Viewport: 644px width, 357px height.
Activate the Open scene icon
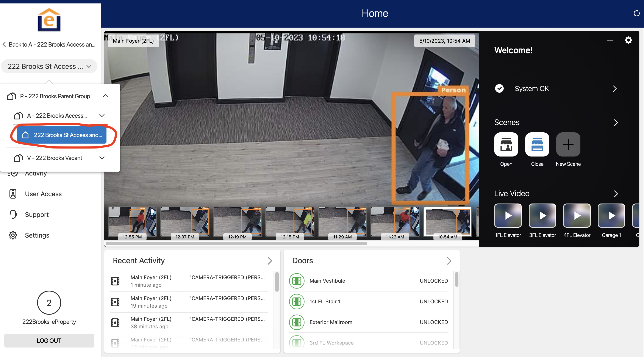(x=506, y=144)
